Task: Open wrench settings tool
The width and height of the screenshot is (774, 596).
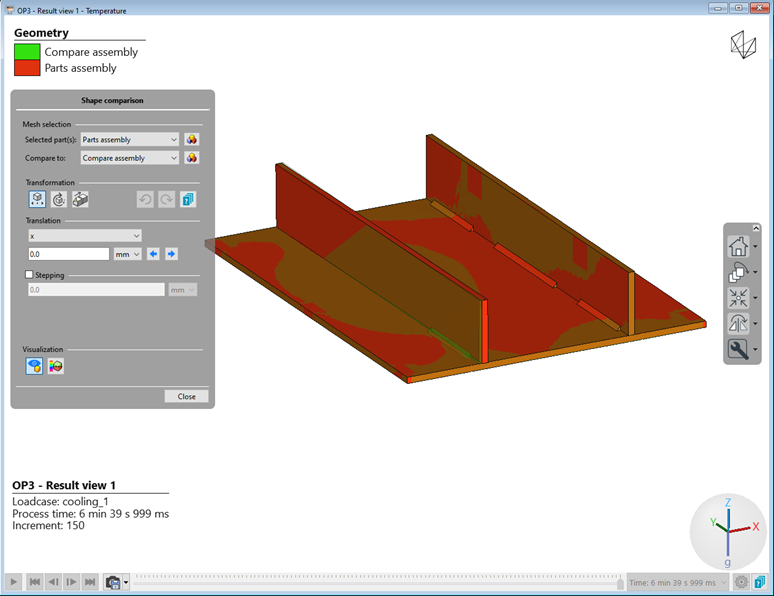Action: (738, 349)
